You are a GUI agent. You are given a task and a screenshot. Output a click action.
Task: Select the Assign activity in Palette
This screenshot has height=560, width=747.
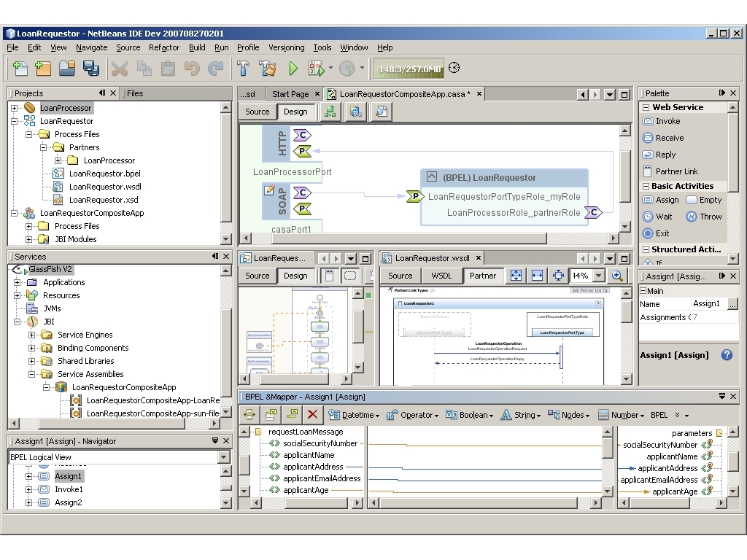coord(661,200)
